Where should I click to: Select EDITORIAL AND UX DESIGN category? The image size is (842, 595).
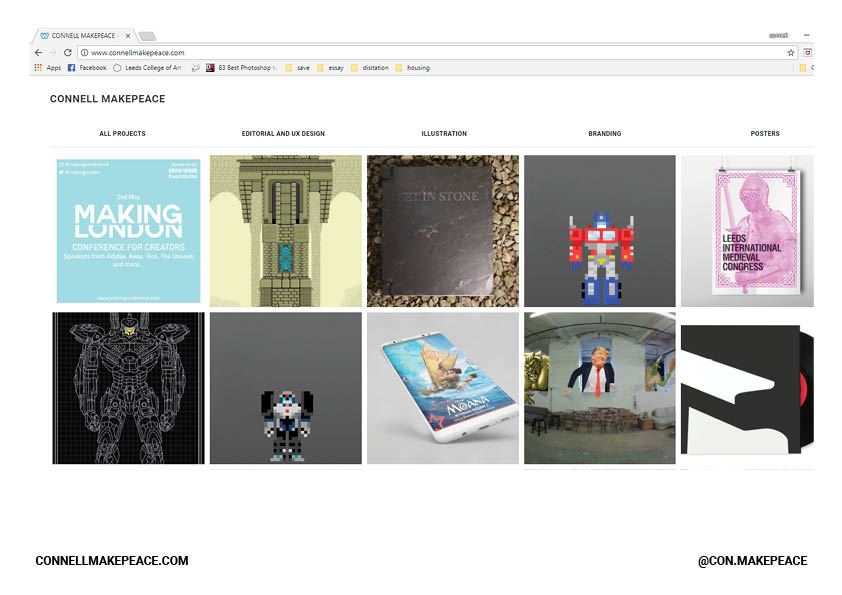[283, 133]
